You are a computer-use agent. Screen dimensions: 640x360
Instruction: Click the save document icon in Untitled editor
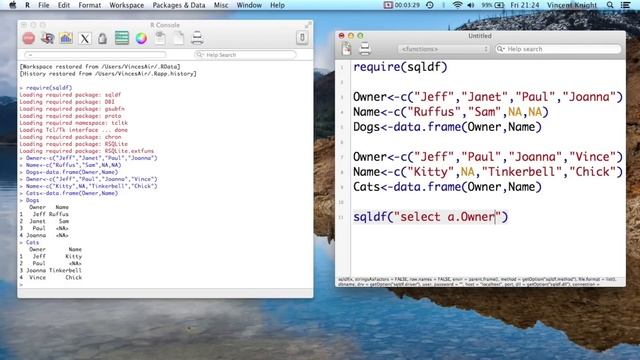[x=347, y=49]
